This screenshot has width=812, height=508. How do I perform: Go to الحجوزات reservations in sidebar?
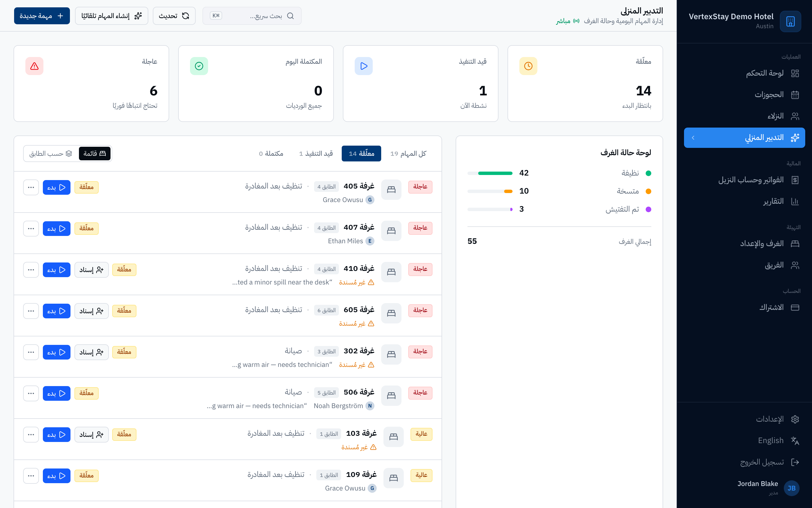click(744, 95)
